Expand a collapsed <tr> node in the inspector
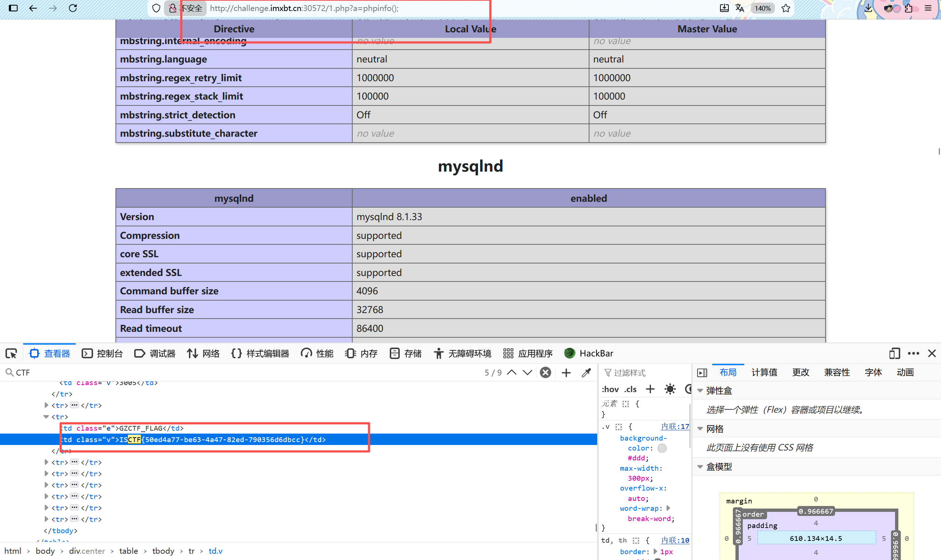941x560 pixels. (x=46, y=462)
